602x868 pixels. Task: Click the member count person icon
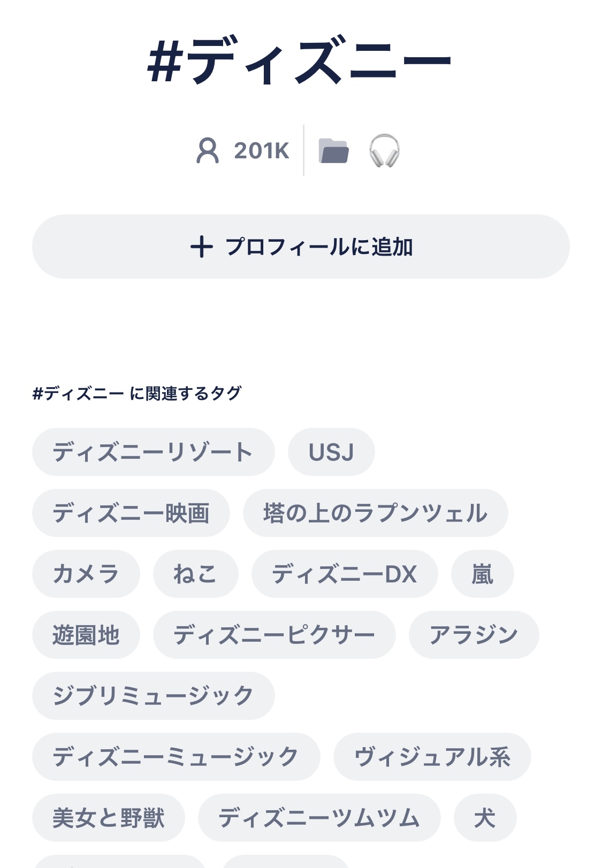pos(208,150)
